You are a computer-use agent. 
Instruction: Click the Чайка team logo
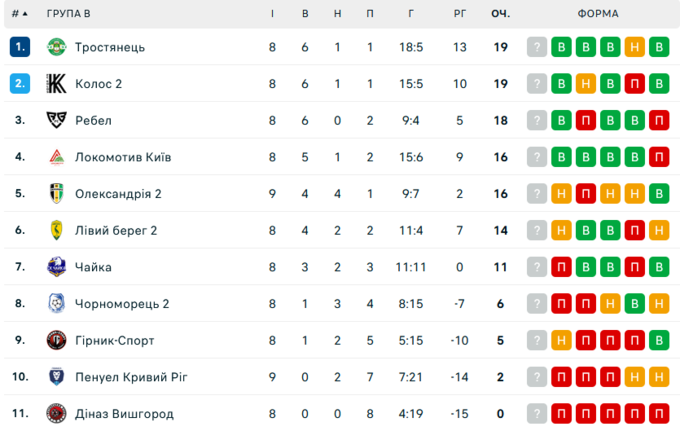click(x=56, y=267)
